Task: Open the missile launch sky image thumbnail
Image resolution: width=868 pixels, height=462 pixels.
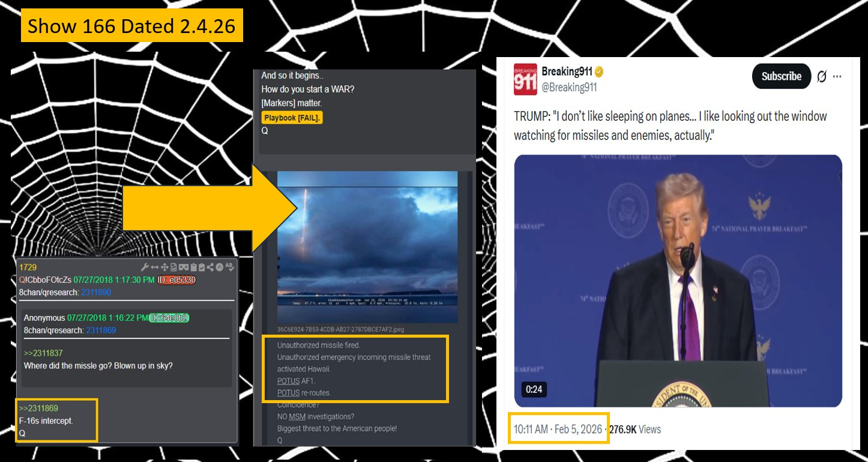Action: [367, 246]
